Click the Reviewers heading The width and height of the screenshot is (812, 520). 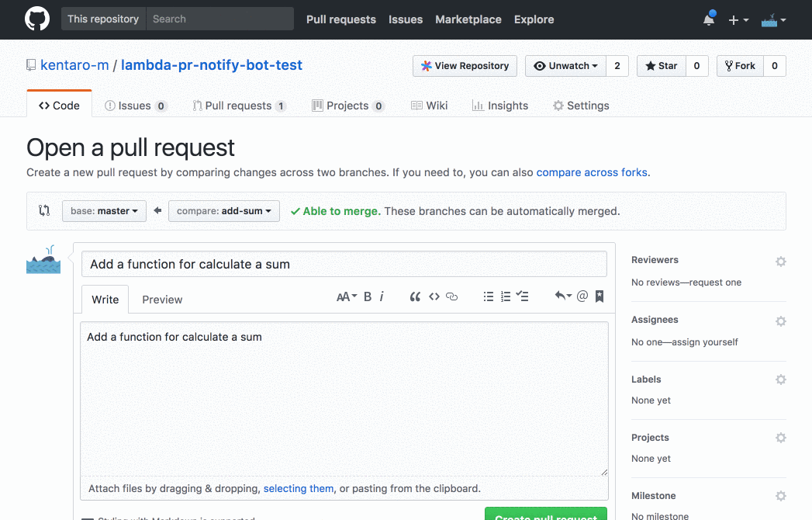click(x=655, y=260)
